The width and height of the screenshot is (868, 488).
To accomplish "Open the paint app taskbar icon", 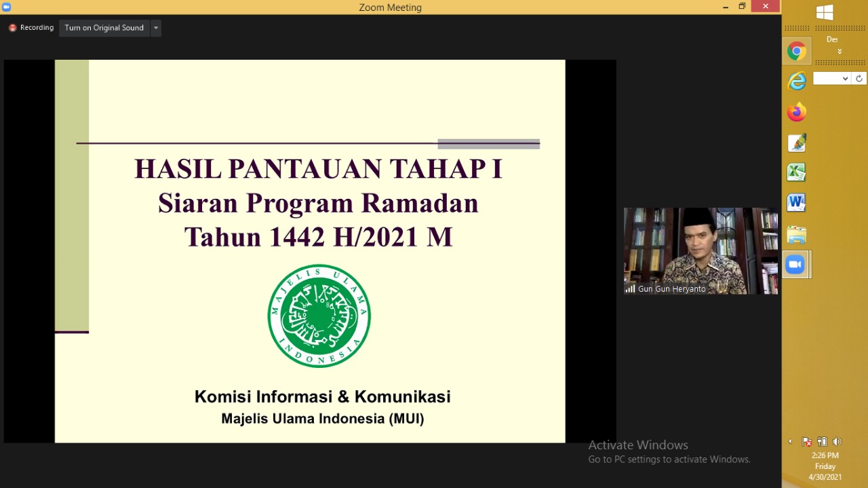I will click(x=796, y=143).
